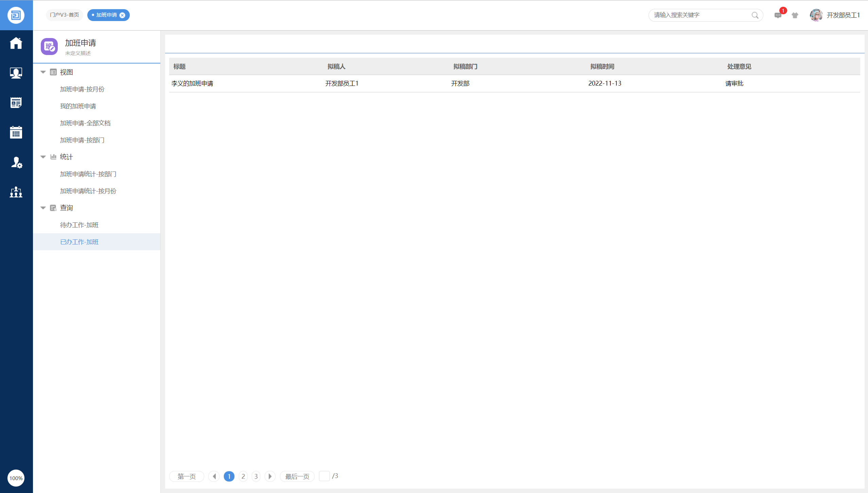
Task: Close the 加班申请 tab
Action: coord(123,15)
